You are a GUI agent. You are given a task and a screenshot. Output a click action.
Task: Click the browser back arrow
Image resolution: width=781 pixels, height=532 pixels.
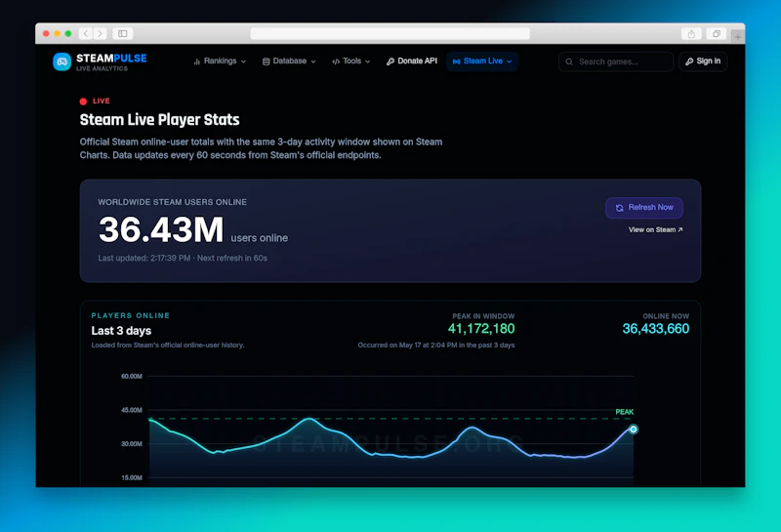pos(86,33)
